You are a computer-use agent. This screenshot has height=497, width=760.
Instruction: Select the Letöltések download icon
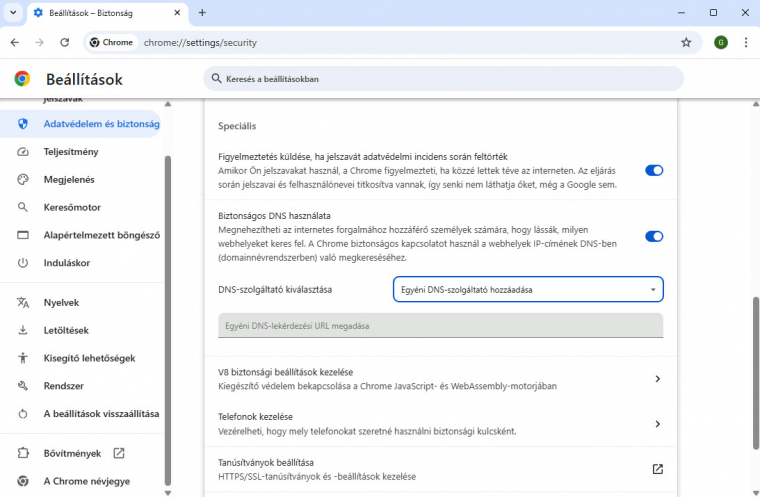pos(23,330)
